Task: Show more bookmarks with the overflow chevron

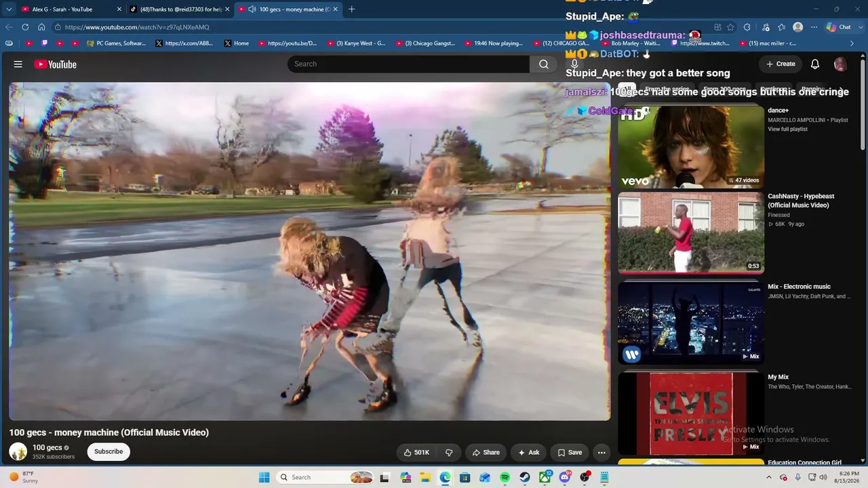Action: tap(852, 43)
